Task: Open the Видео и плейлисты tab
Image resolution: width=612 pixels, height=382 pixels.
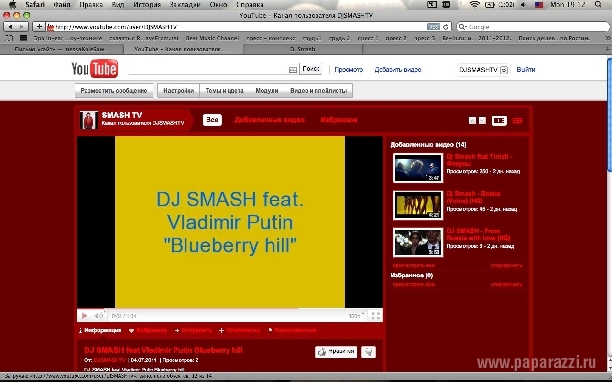Action: click(x=318, y=91)
